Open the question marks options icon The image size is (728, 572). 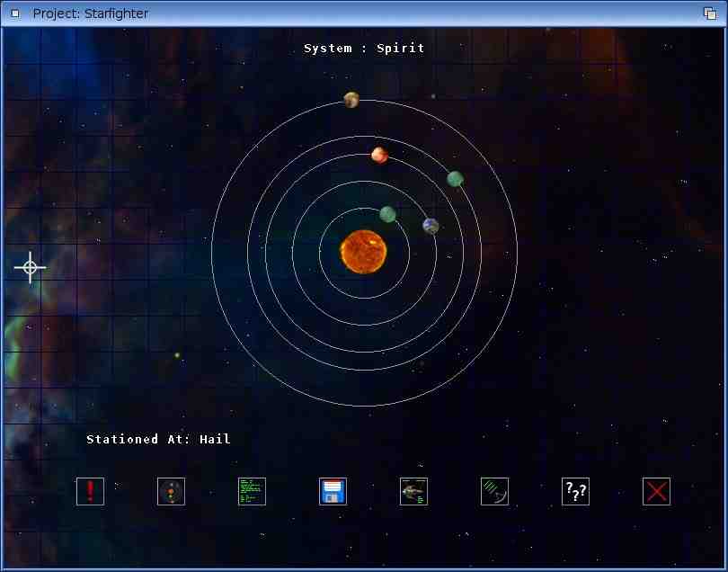575,491
